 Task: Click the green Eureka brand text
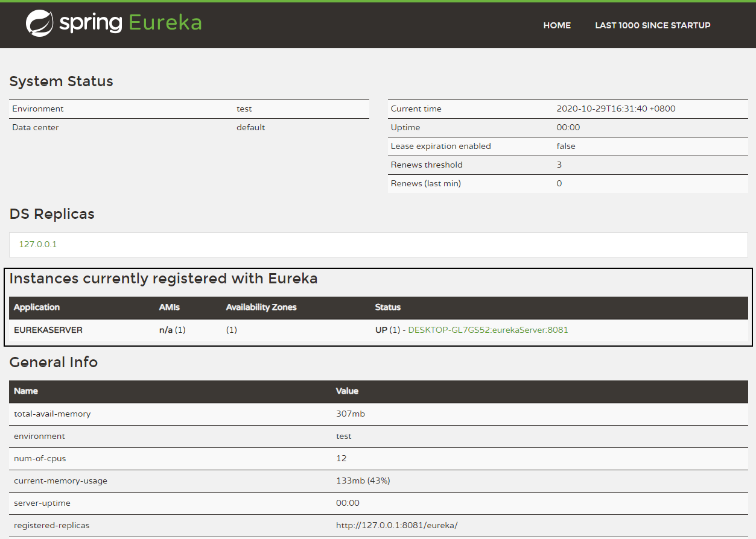pyautogui.click(x=165, y=23)
